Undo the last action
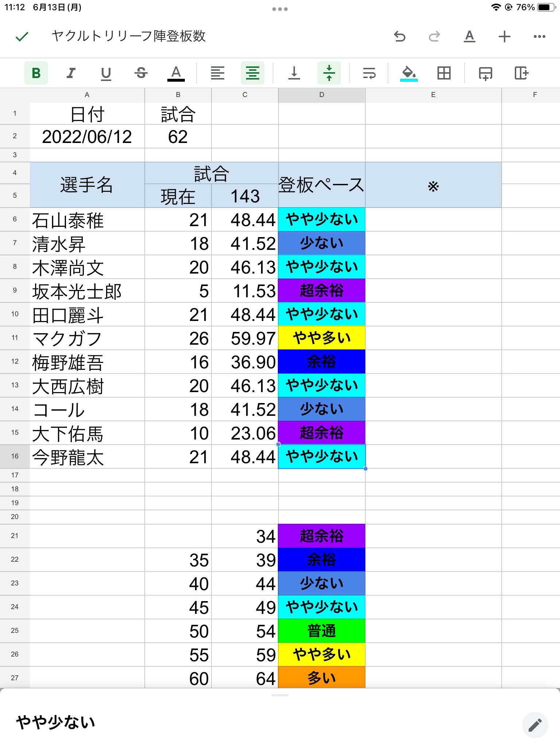 (400, 36)
